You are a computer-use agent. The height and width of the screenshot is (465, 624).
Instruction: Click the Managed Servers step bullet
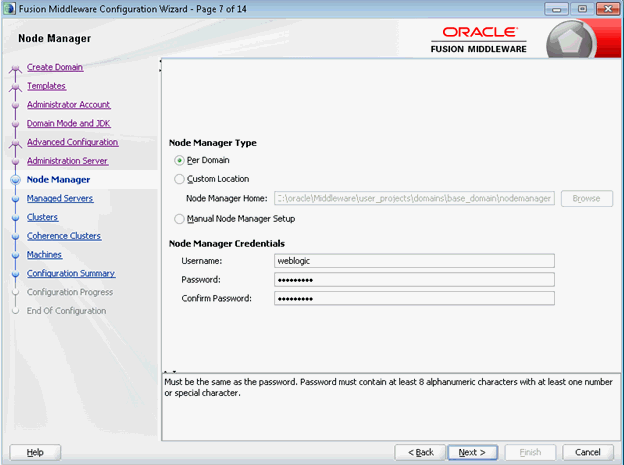(x=16, y=199)
